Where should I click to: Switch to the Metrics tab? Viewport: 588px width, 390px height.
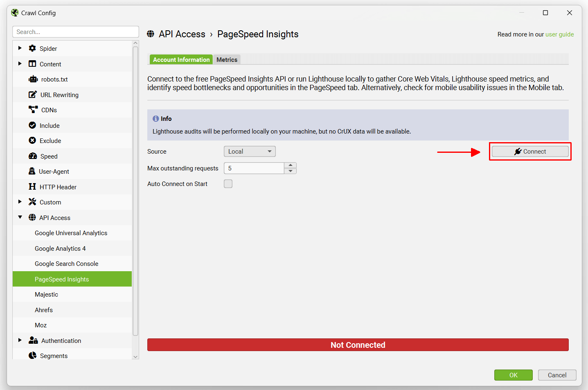tap(227, 60)
